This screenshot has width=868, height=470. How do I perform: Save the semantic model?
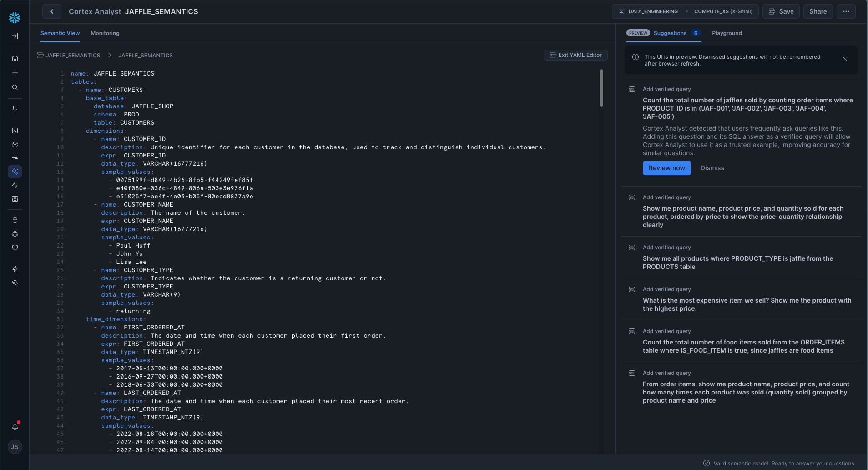coord(781,11)
